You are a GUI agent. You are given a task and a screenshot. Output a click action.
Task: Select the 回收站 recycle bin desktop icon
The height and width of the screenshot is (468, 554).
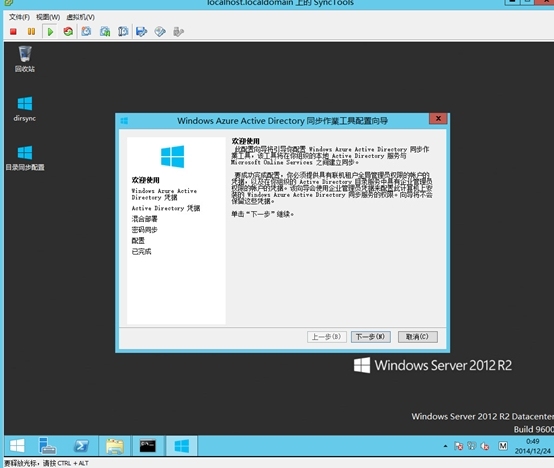[x=25, y=59]
